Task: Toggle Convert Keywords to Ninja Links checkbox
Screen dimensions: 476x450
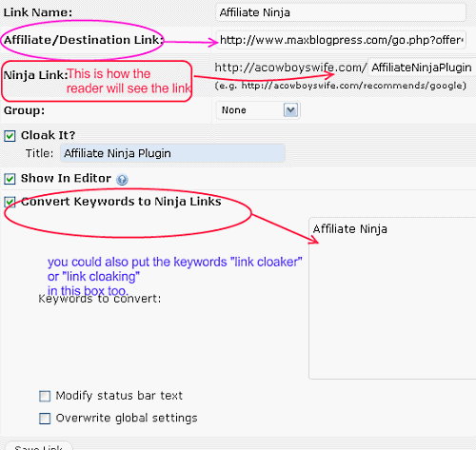Action: tap(10, 202)
